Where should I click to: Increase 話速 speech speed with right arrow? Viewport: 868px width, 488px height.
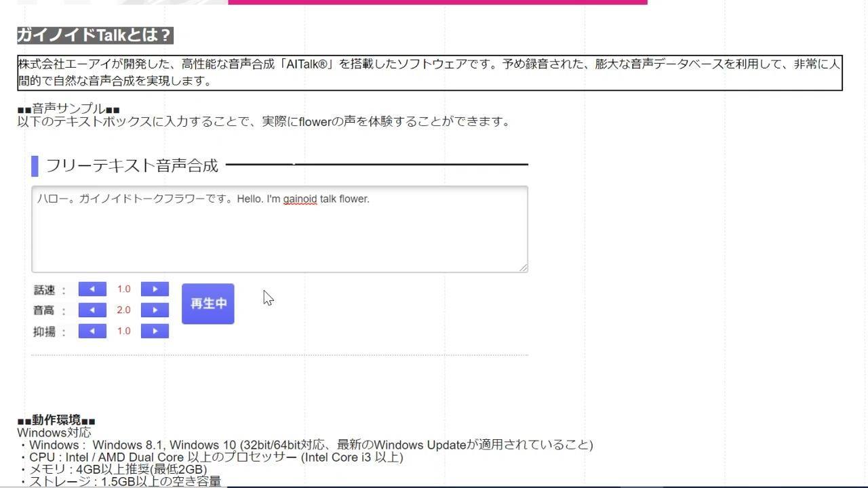(x=155, y=289)
